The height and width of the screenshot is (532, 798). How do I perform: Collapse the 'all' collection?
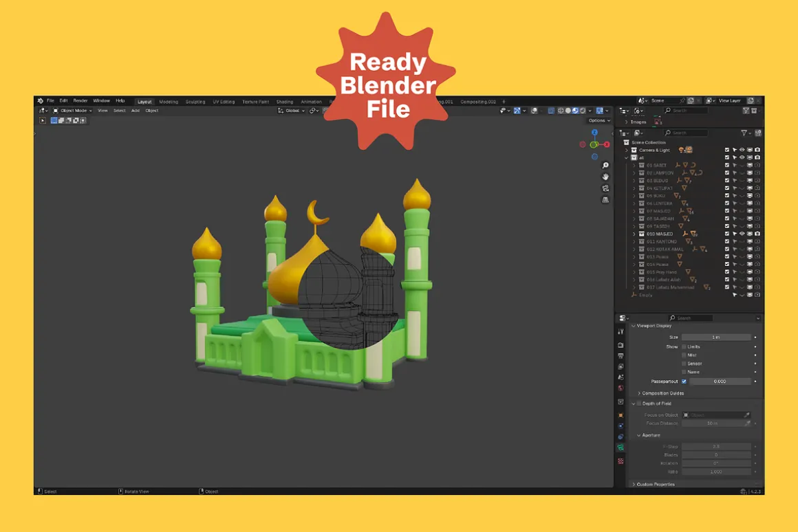[x=627, y=157]
